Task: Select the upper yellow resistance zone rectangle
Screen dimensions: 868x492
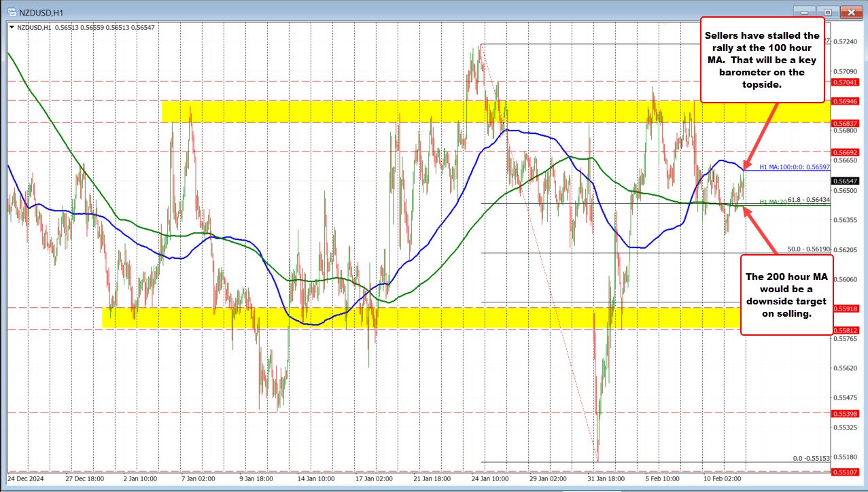Action: pyautogui.click(x=496, y=111)
